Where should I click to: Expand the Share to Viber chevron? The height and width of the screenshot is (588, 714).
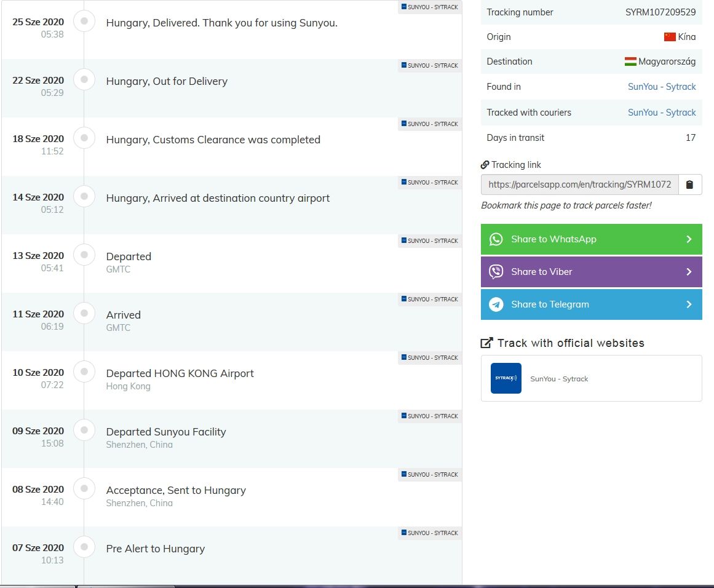point(689,271)
